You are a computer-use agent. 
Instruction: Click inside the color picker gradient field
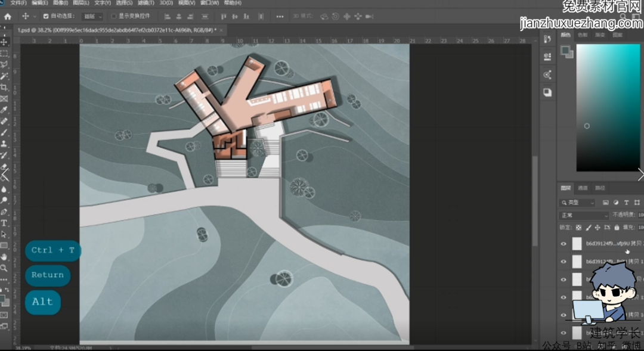608,107
